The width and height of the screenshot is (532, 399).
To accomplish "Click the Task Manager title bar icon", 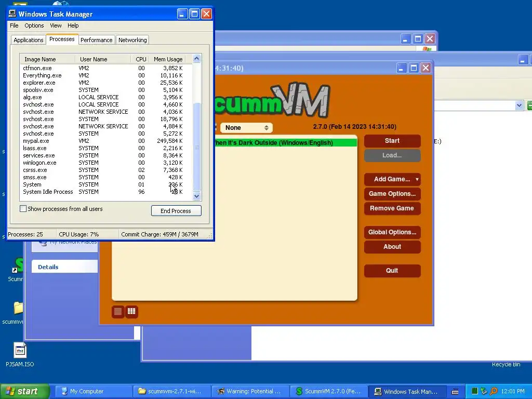I will 12,14.
